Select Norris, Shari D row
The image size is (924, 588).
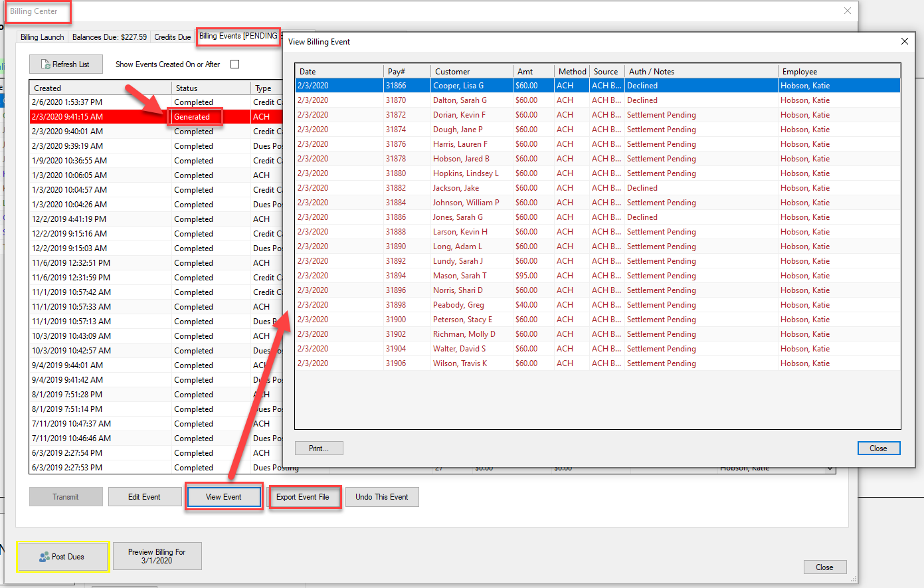click(x=598, y=290)
